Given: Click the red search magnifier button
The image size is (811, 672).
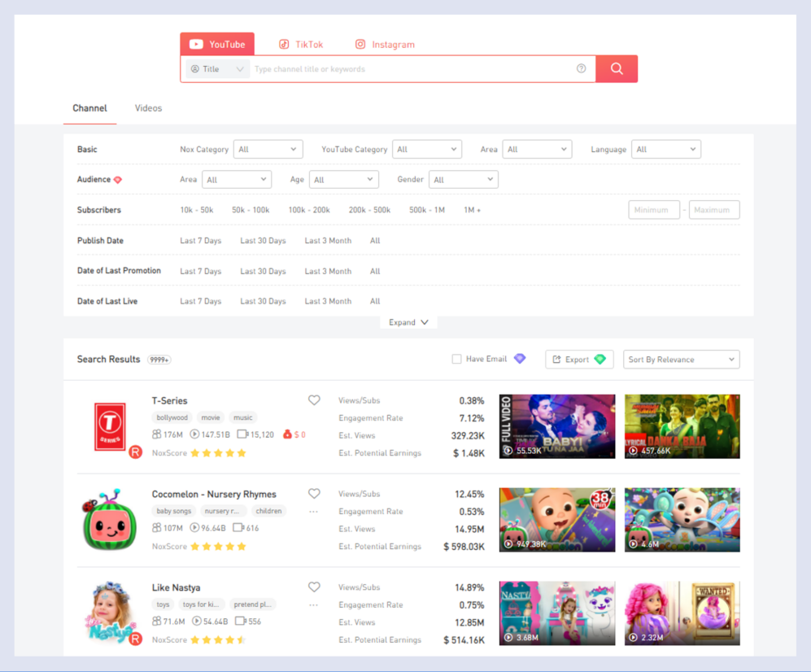Looking at the screenshot, I should (x=617, y=69).
